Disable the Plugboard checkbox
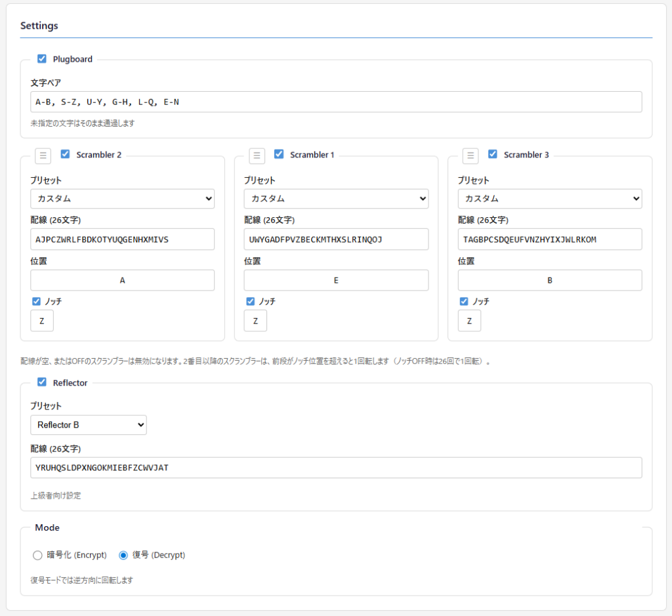672x616 pixels. point(42,59)
